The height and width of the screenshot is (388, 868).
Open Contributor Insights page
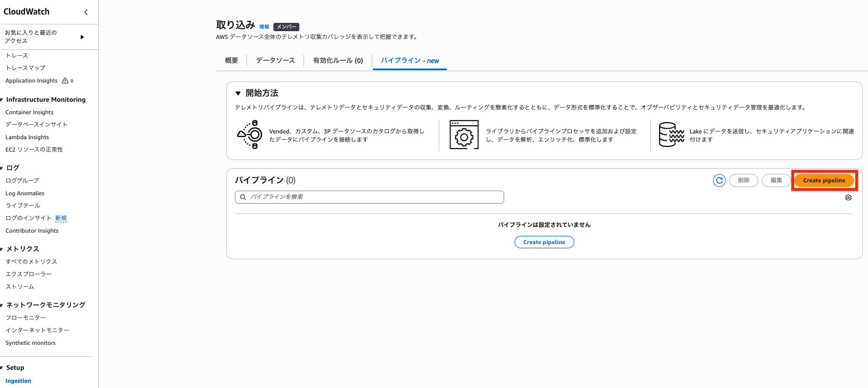[32, 231]
